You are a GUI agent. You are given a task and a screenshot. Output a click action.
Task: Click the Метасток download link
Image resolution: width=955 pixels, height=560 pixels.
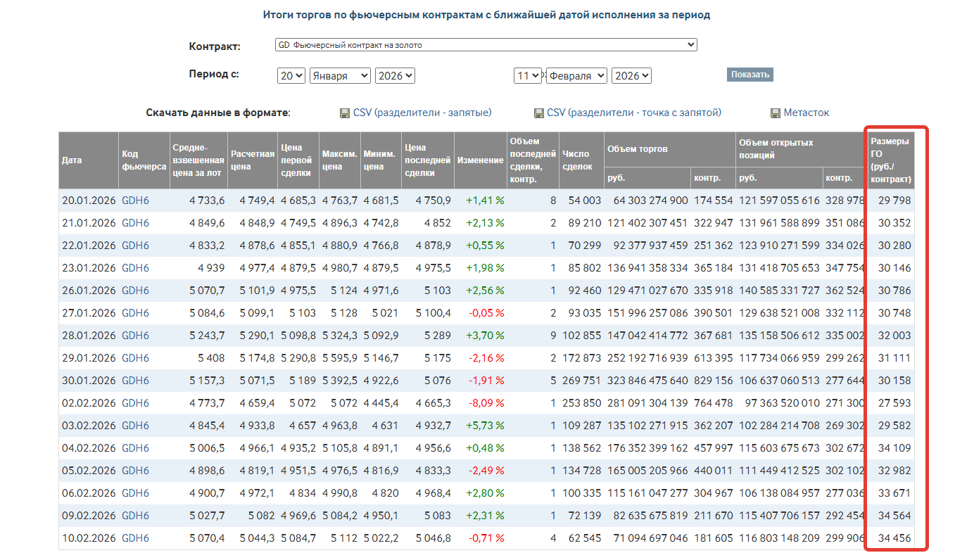pyautogui.click(x=807, y=113)
